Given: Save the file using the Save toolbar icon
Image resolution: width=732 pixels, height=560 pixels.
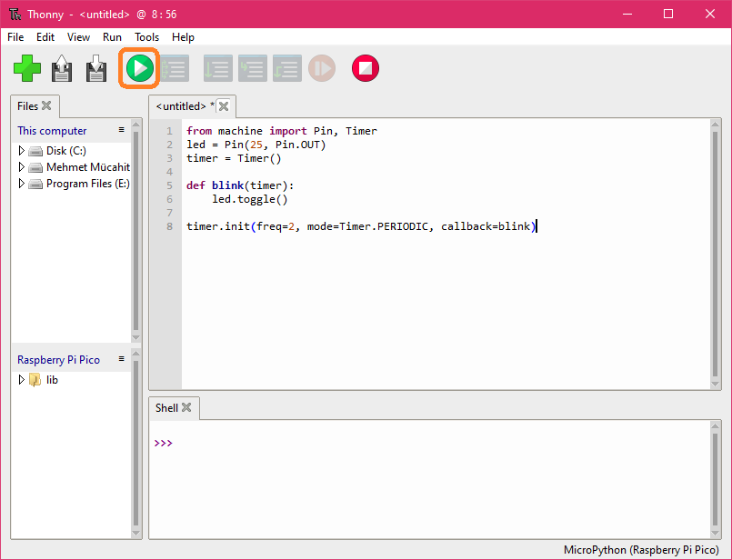Looking at the screenshot, I should [x=96, y=68].
